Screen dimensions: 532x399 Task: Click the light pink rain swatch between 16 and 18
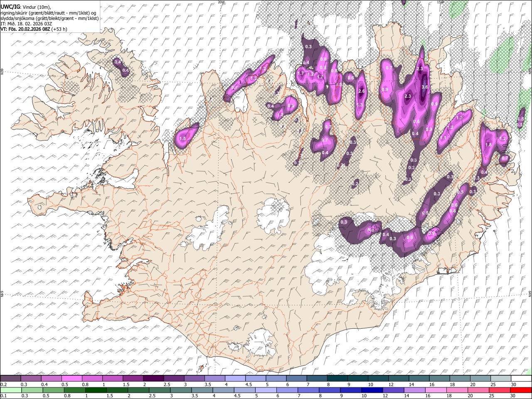[x=436, y=390]
